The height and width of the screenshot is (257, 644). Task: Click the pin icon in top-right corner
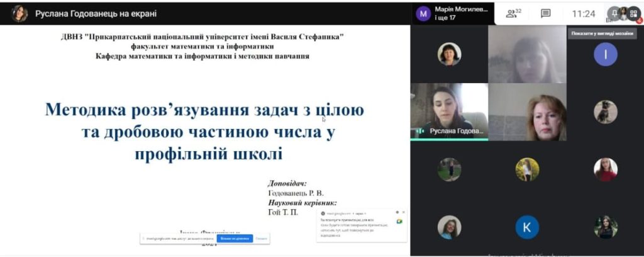click(614, 13)
